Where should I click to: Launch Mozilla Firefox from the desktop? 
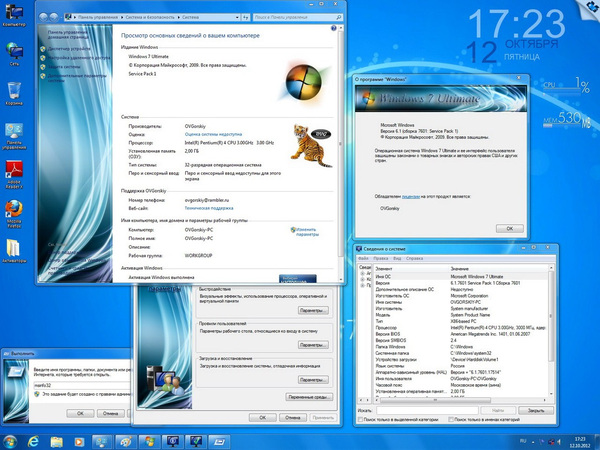(x=14, y=208)
